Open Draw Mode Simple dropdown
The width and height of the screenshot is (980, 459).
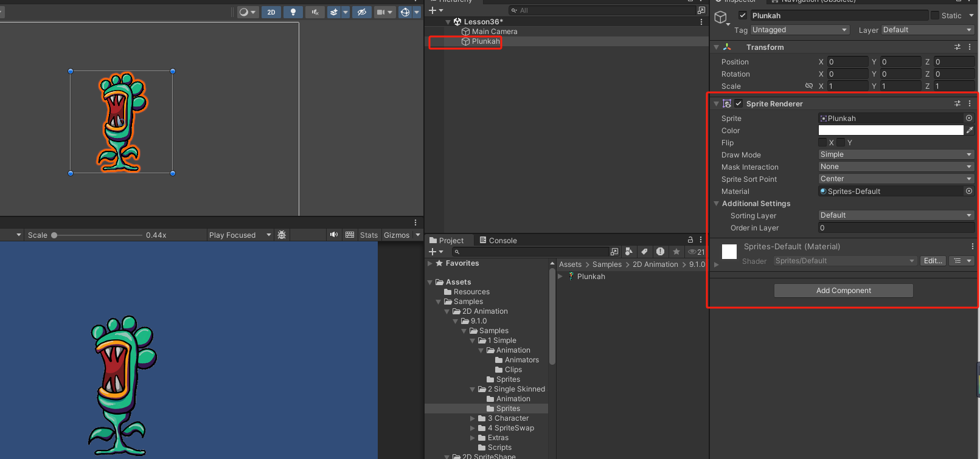coord(896,154)
